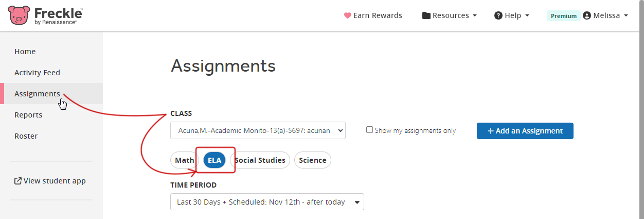Choose the highlighted ELA subject pill
Viewport: 644px width, 219px height.
[x=214, y=160]
